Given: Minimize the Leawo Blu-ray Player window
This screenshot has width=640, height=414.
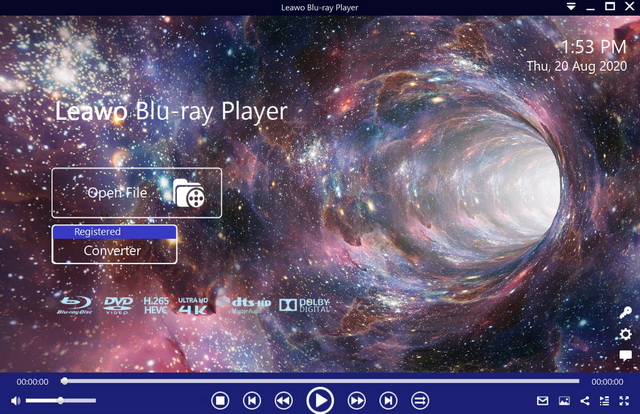Looking at the screenshot, I should [x=591, y=7].
